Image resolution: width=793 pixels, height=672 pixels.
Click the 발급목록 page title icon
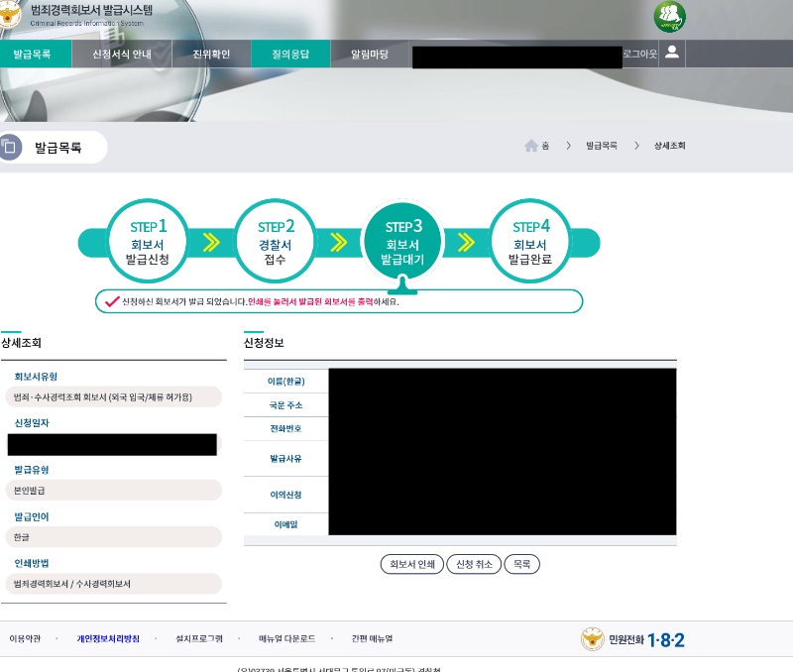pos(12,146)
